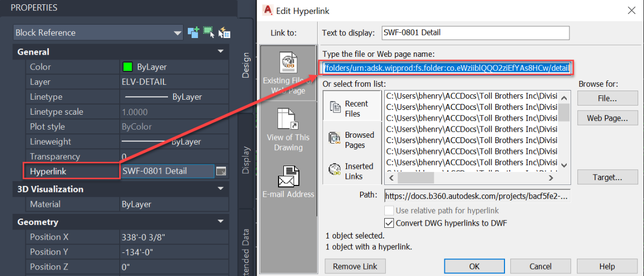Select the View of This Drawing option
The height and width of the screenshot is (276, 644).
(x=289, y=129)
